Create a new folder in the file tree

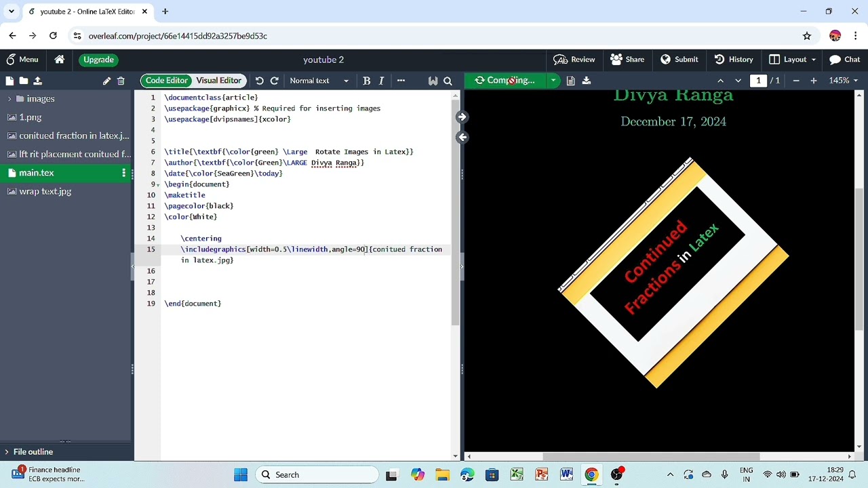point(23,81)
